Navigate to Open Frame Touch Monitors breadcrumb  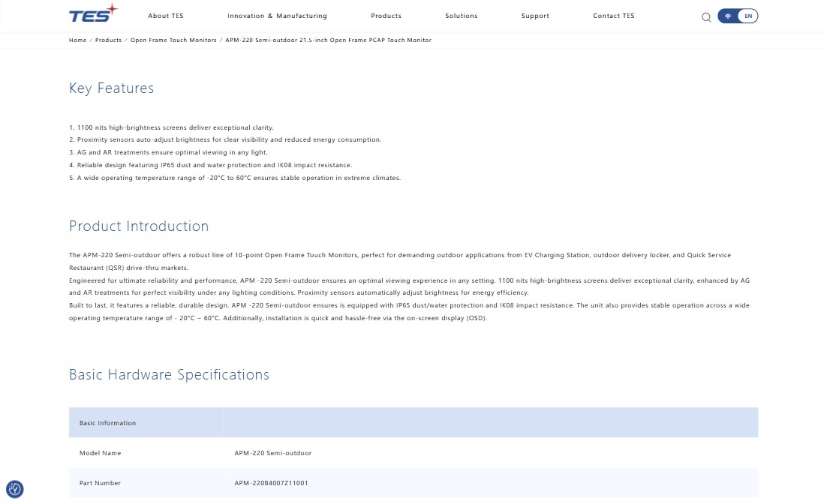click(173, 40)
